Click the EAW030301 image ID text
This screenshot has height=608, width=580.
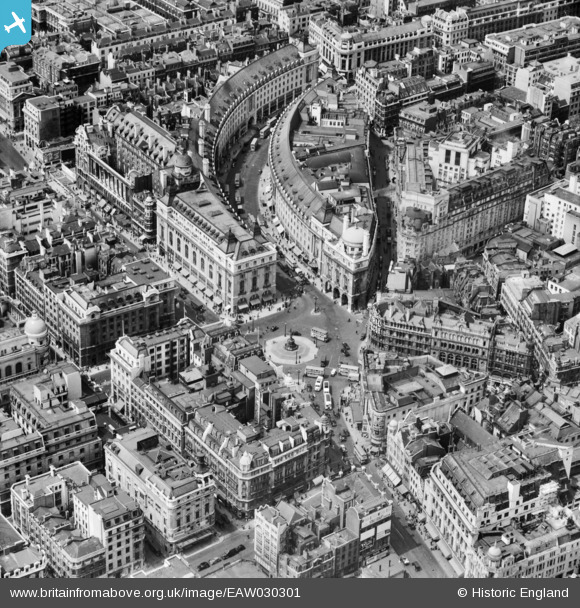tap(263, 593)
